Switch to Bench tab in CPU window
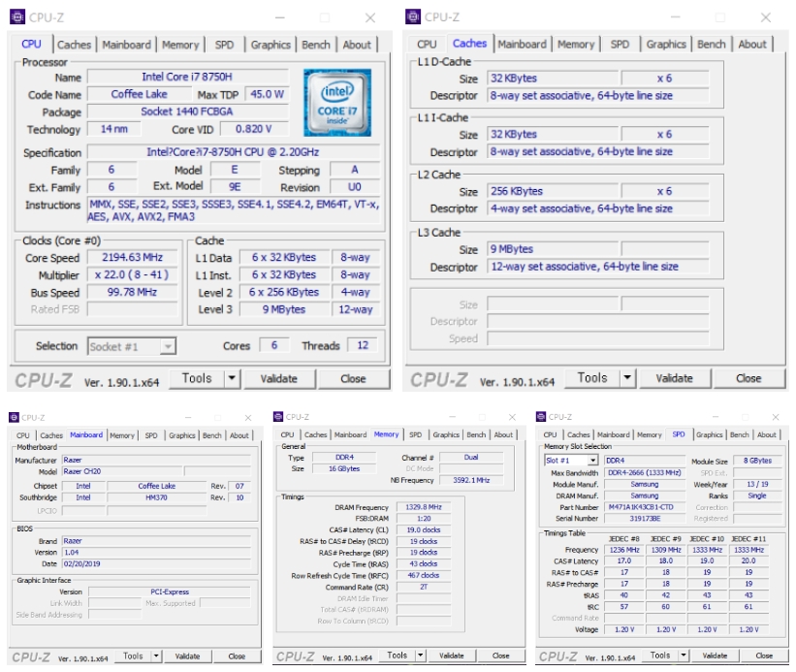This screenshot has height=672, width=796. (316, 45)
